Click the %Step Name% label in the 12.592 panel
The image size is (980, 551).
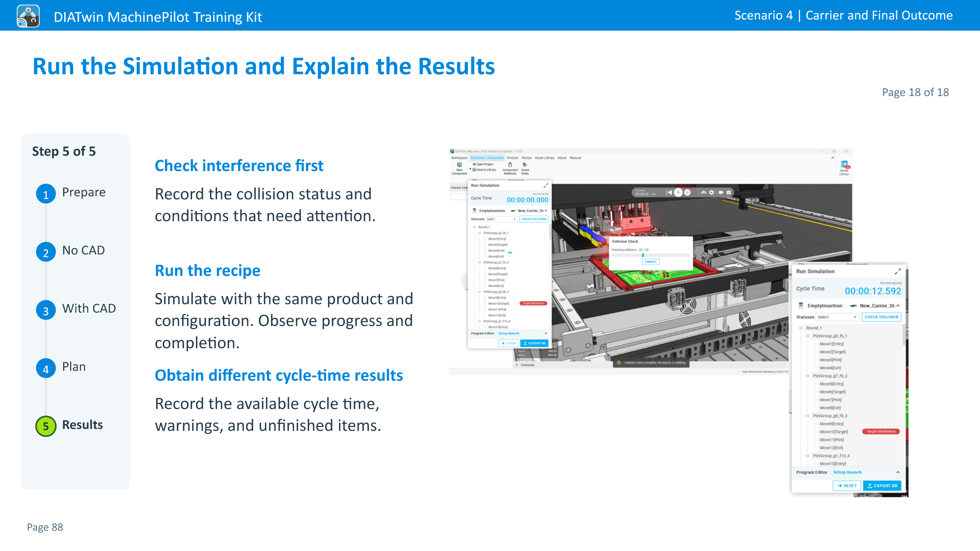point(848,472)
